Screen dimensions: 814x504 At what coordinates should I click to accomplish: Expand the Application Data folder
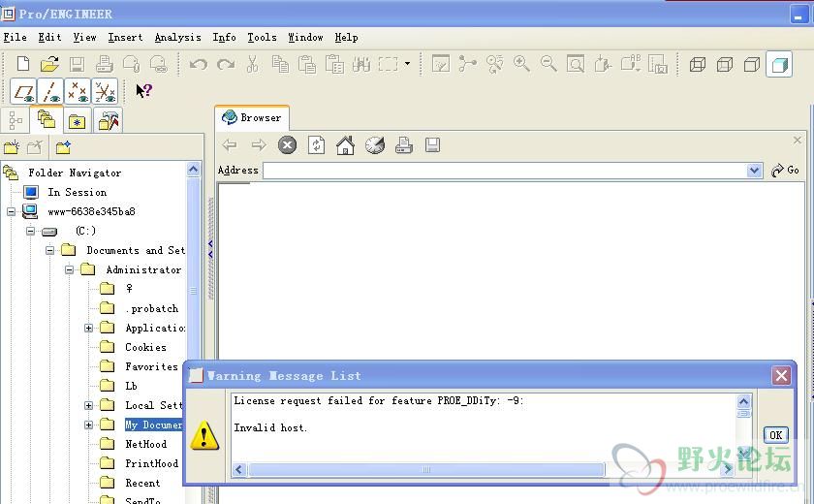click(x=88, y=328)
